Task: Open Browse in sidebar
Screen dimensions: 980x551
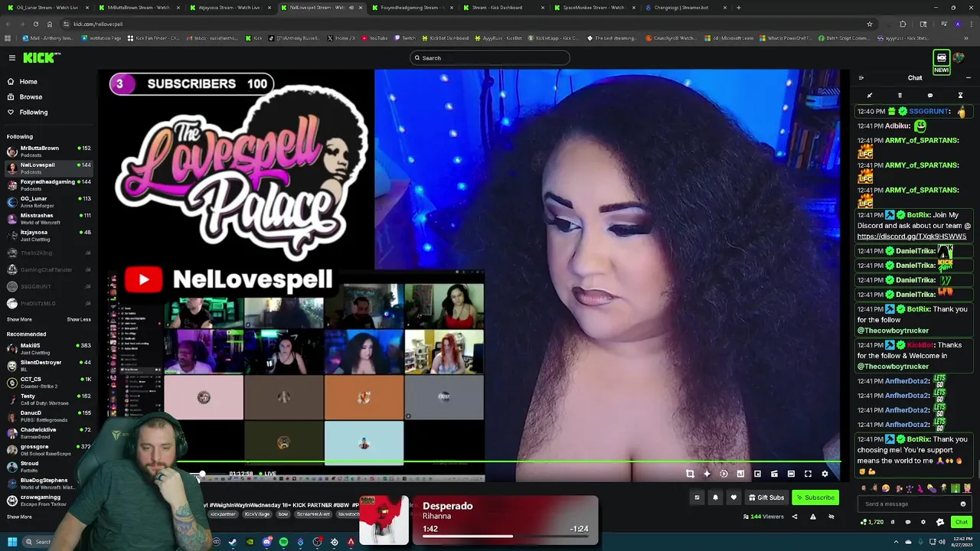Action: (31, 96)
